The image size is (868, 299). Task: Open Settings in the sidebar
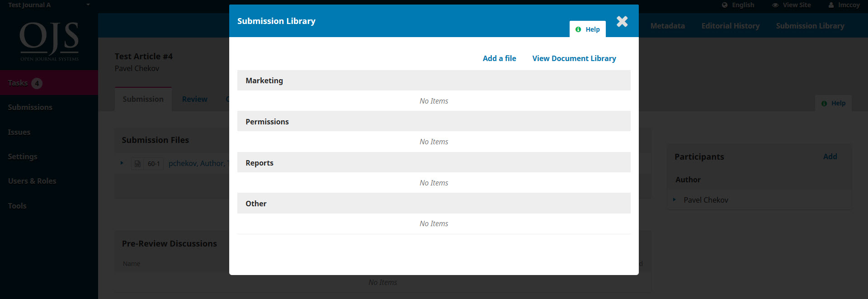[23, 157]
